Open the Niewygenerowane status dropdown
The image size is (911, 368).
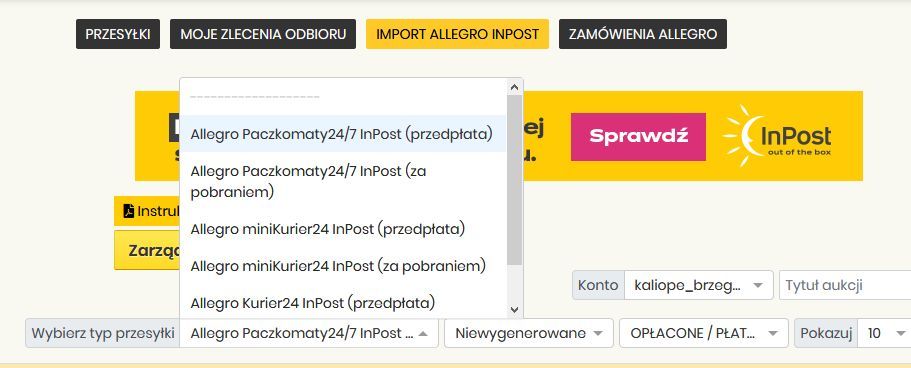point(529,333)
